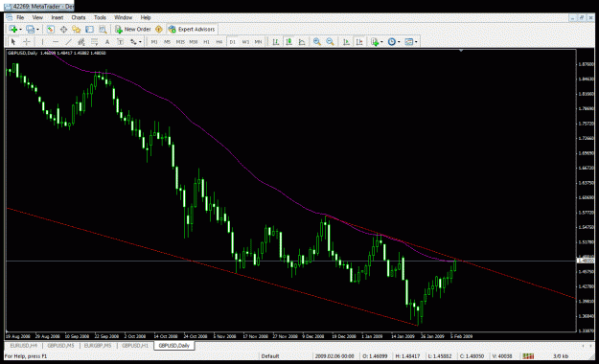Image resolution: width=599 pixels, height=364 pixels.
Task: Select the Text Label tool
Action: (121, 41)
